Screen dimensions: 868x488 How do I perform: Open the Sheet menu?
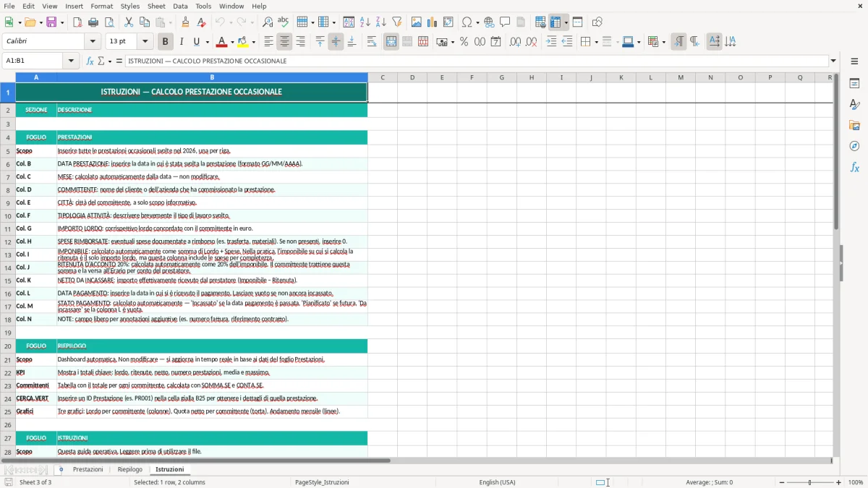(156, 6)
